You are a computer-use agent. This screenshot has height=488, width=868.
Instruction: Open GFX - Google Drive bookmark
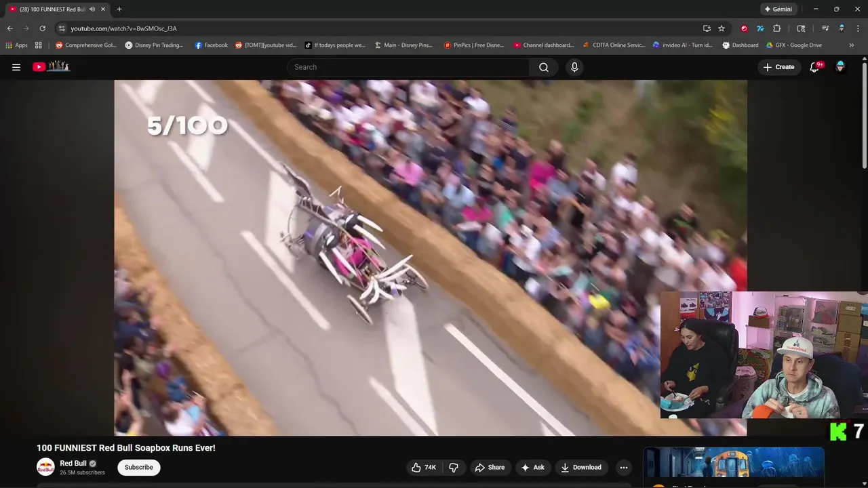(x=794, y=45)
